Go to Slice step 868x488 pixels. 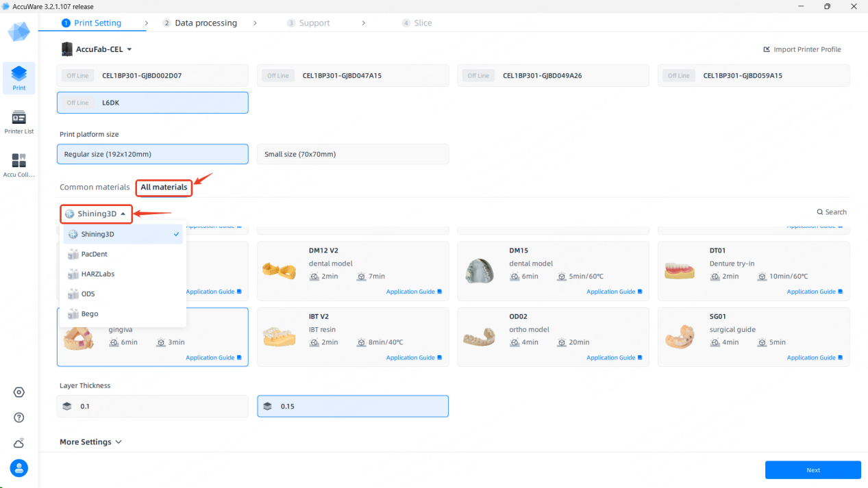point(417,23)
